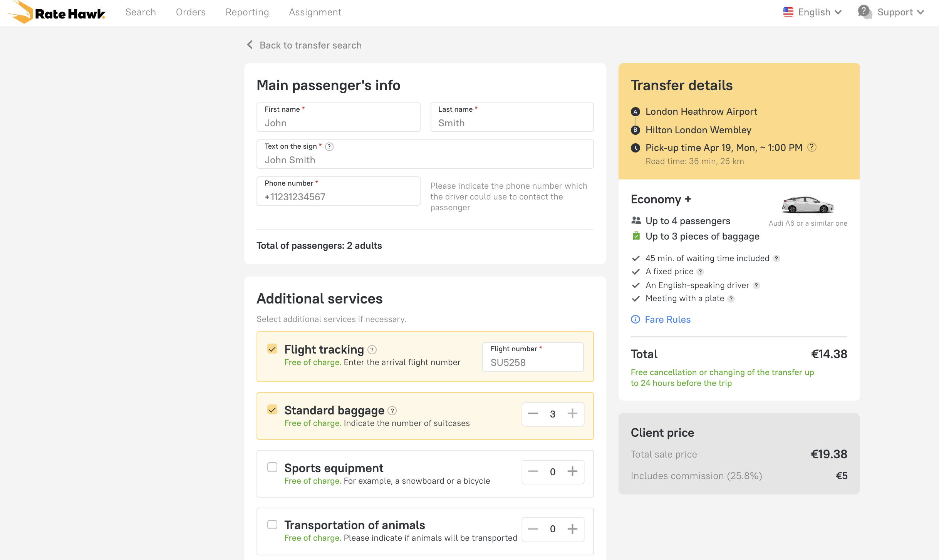The width and height of the screenshot is (939, 560).
Task: Click the point B marker icon
Action: point(636,130)
